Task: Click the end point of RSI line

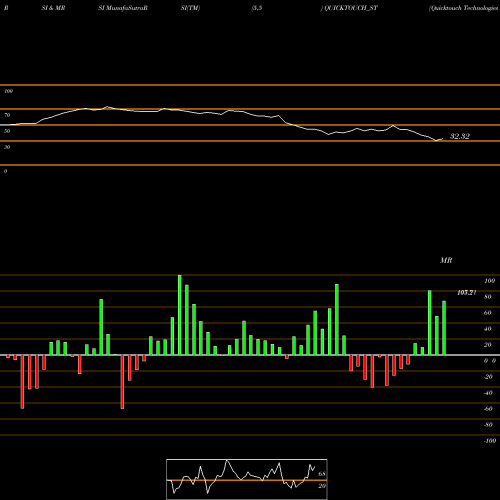Action: pyautogui.click(x=443, y=139)
